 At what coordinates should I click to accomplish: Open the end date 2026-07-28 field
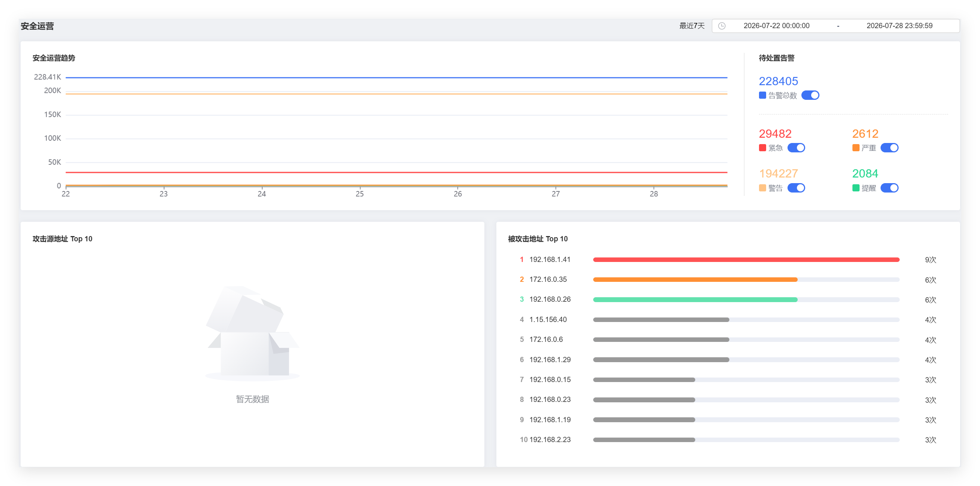[899, 26]
